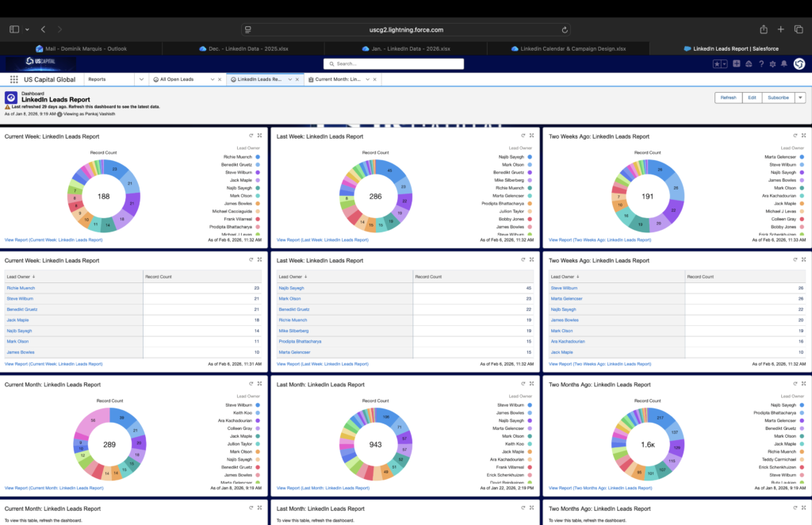
Task: Open the App Launcher grid icon
Action: tap(14, 79)
